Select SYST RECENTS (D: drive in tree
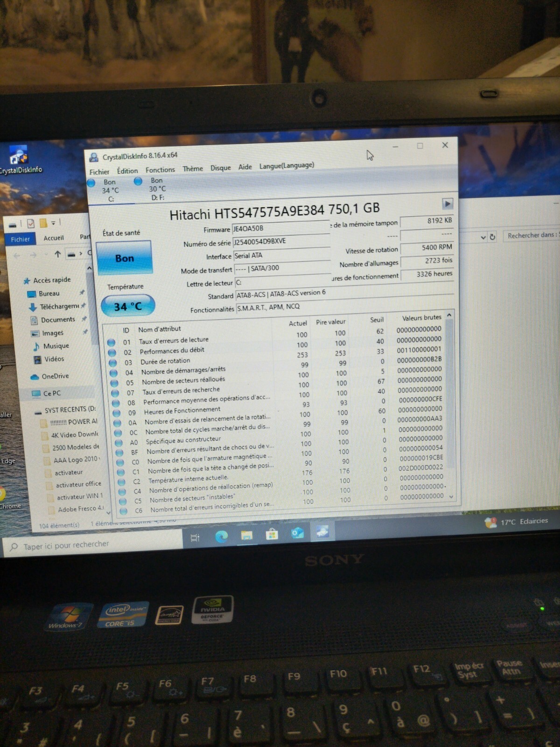Screen dimensions: 560x747 point(70,410)
